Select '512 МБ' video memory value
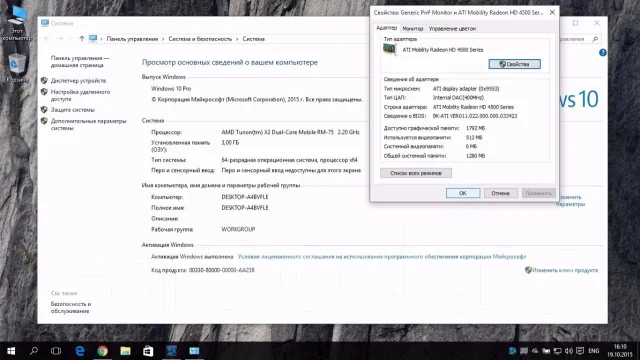The width and height of the screenshot is (640, 360). click(474, 138)
